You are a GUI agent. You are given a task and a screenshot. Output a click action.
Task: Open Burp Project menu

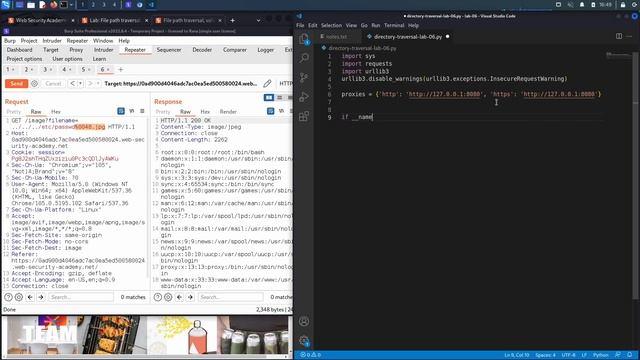click(29, 41)
